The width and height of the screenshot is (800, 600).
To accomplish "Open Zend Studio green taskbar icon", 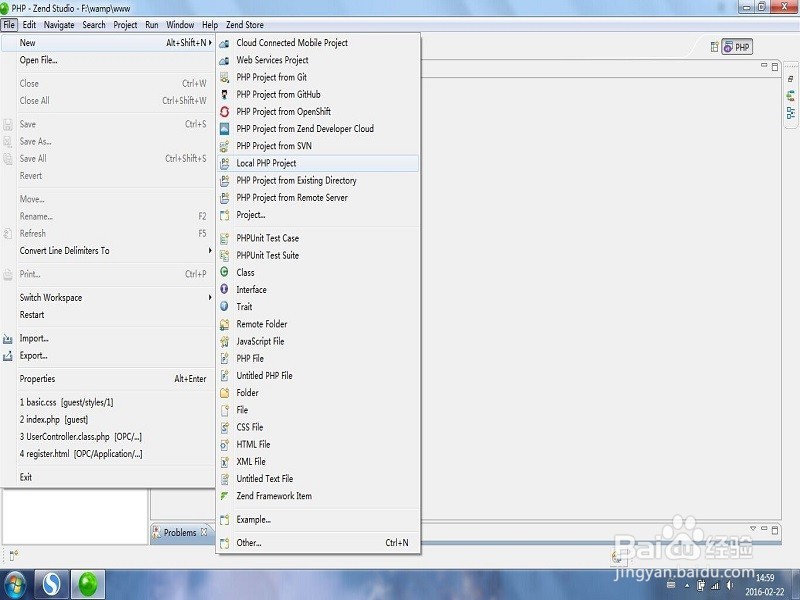I will pos(88,584).
